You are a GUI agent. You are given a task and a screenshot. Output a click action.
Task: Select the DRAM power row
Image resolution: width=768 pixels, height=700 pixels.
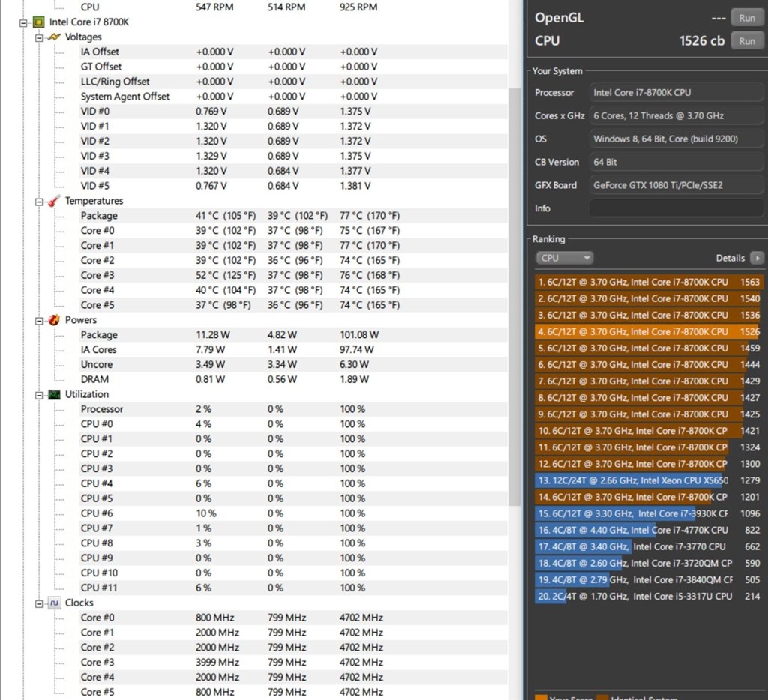pos(293,379)
